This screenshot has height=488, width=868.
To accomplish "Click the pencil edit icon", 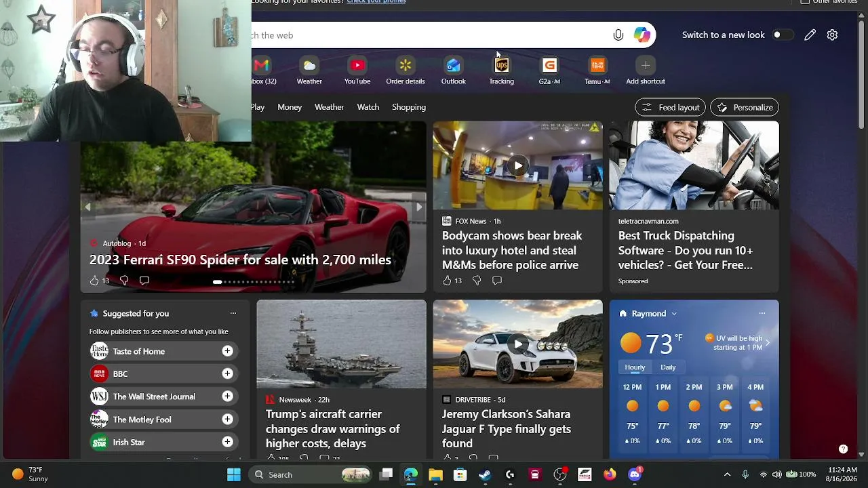I will point(810,35).
